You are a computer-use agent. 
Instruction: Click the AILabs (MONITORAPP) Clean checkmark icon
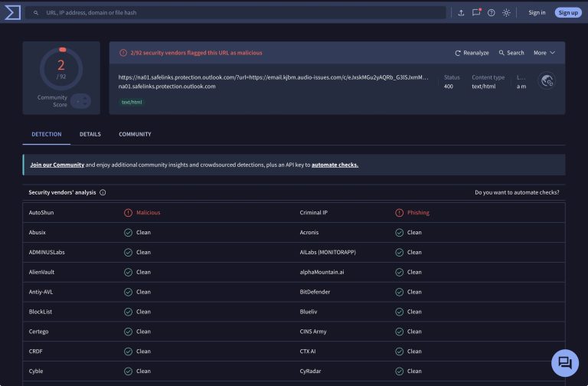click(400, 253)
